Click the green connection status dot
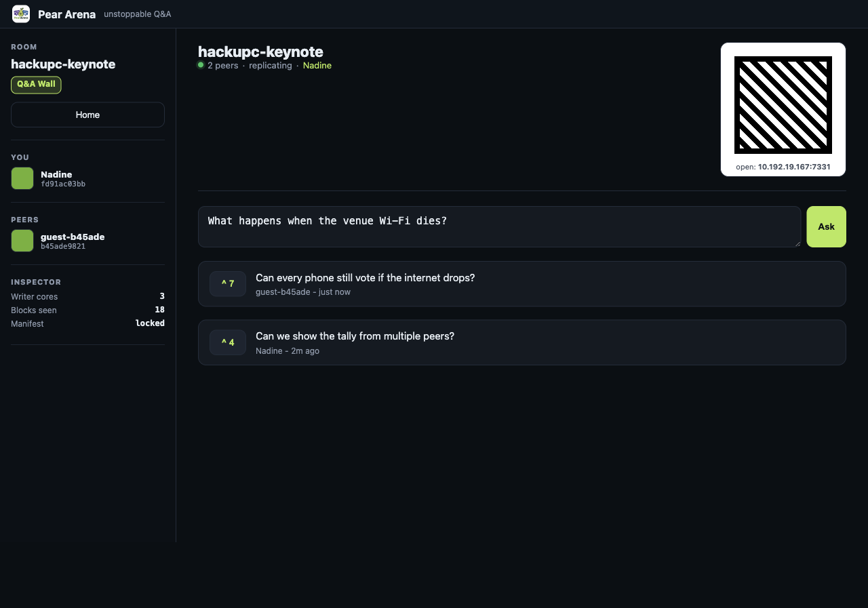The width and height of the screenshot is (868, 608). [x=201, y=65]
